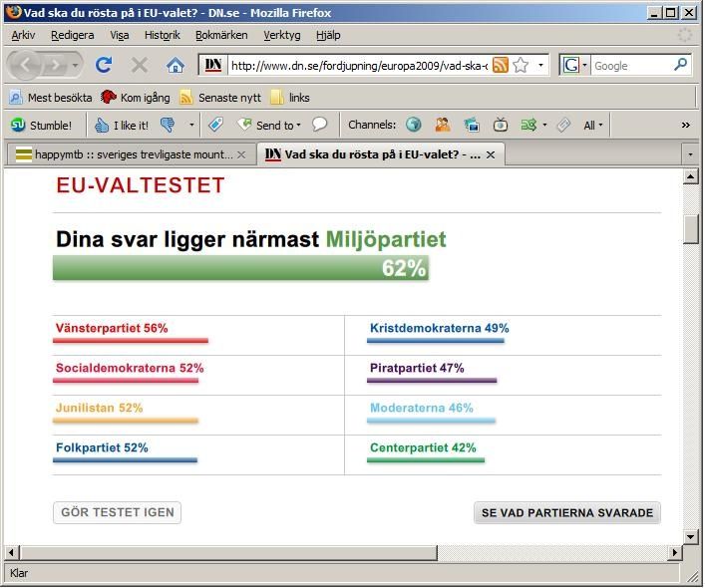Viewport: 705px width, 588px height.
Task: Show more toolbar items chevron
Action: (x=685, y=126)
